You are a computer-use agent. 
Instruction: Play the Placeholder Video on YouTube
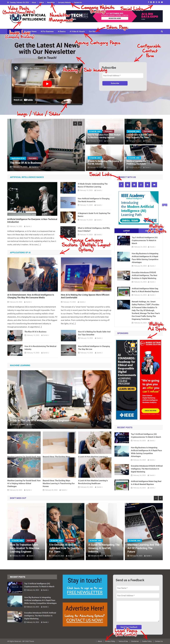pos(47,84)
